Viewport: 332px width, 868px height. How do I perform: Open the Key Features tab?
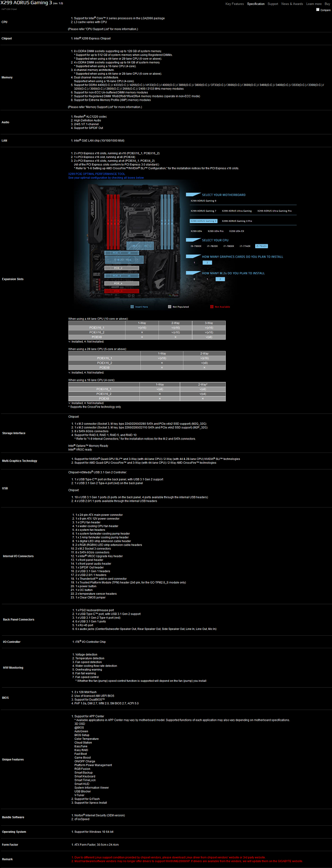click(x=234, y=4)
